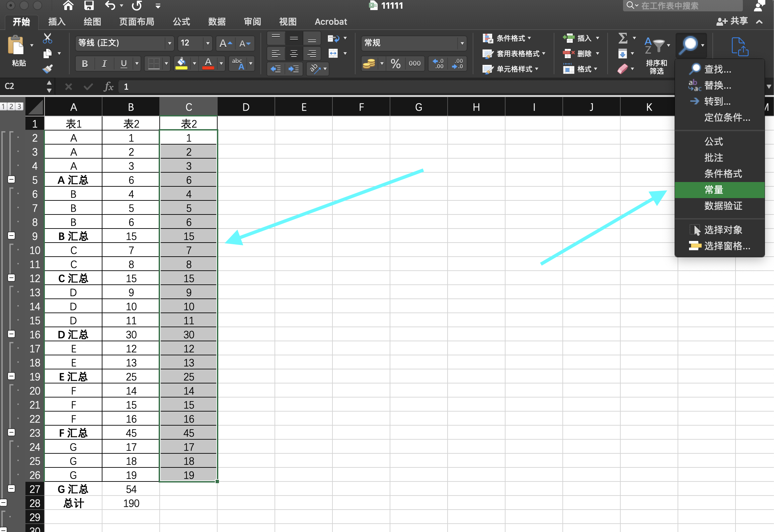Screen dimensions: 774x532
Task: Click the AutoSum Σ icon
Action: pyautogui.click(x=623, y=38)
